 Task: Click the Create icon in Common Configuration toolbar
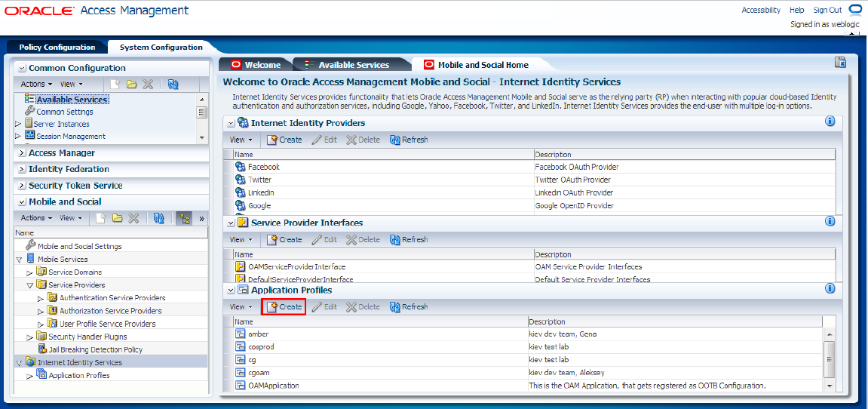coord(115,85)
